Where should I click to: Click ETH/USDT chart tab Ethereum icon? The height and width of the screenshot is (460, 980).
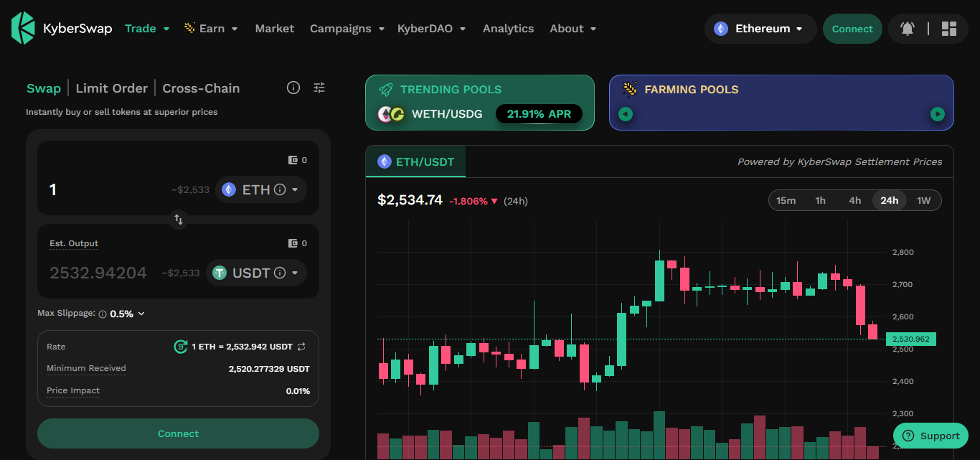pos(384,161)
